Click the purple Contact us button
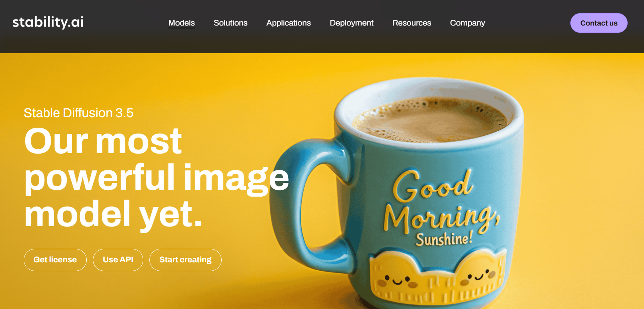The width and height of the screenshot is (644, 309). point(599,23)
